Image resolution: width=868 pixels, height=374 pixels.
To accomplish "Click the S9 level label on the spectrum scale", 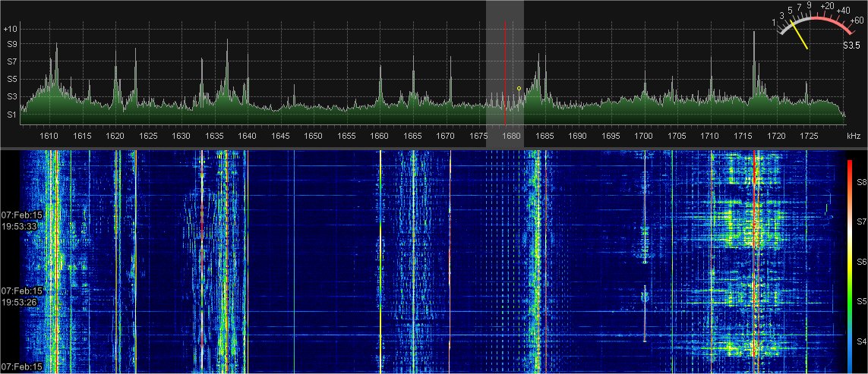I will tap(11, 46).
